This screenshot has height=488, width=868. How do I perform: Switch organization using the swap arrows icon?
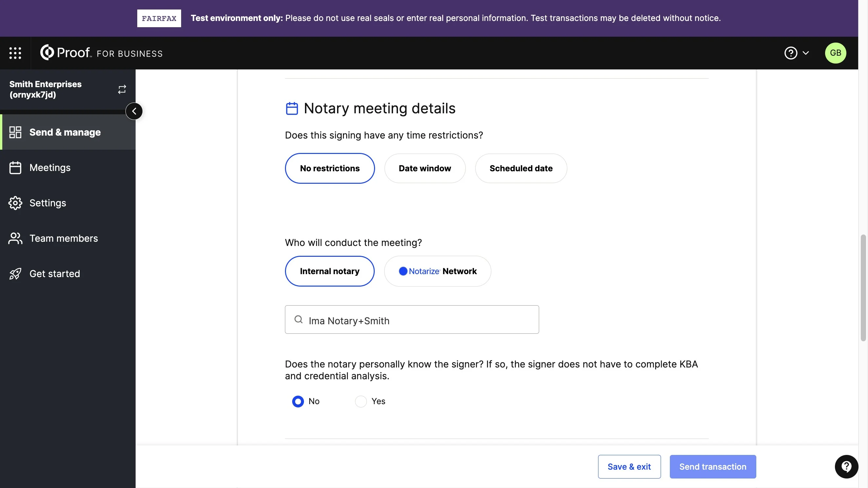[x=122, y=89]
